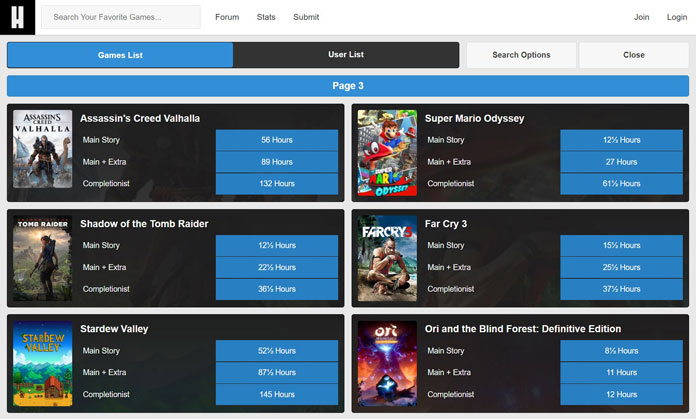The height and width of the screenshot is (419, 696).
Task: Open the Submit menu
Action: point(306,17)
